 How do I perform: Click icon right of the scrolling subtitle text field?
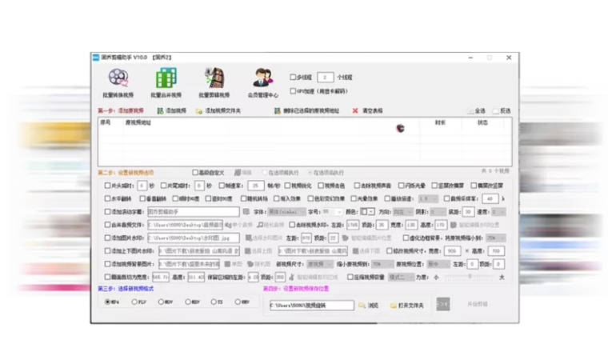click(246, 212)
